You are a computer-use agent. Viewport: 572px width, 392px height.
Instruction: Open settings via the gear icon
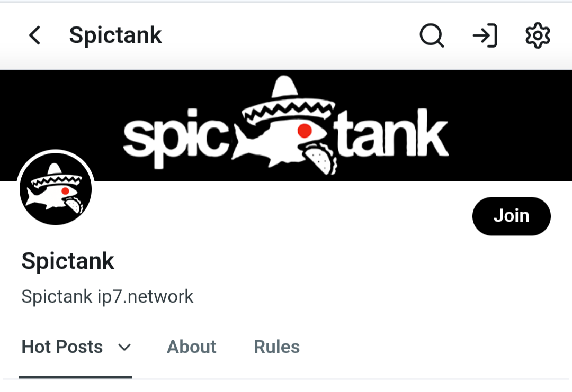click(538, 35)
